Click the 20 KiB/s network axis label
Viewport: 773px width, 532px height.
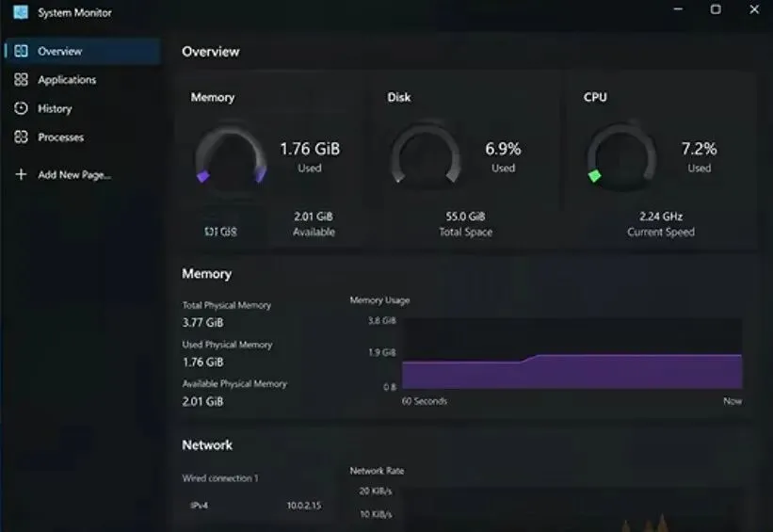coord(375,492)
